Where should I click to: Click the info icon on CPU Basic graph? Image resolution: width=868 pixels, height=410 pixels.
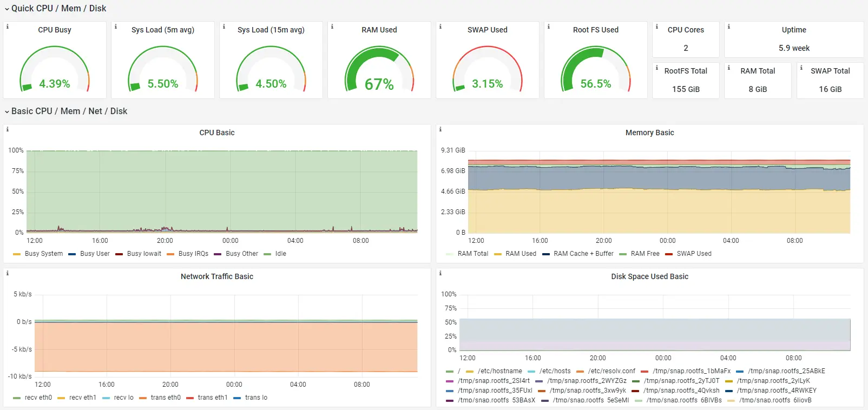(7, 129)
